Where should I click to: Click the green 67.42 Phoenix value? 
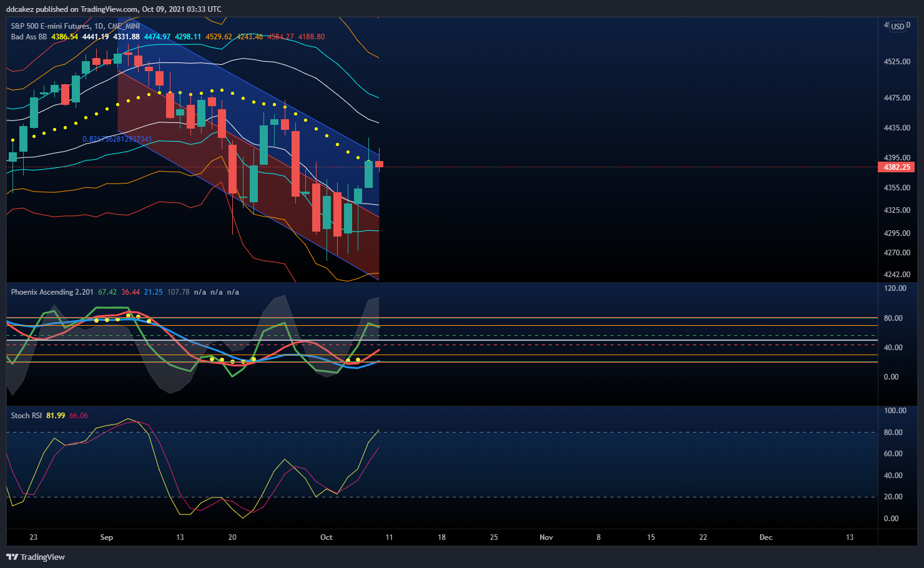[107, 292]
